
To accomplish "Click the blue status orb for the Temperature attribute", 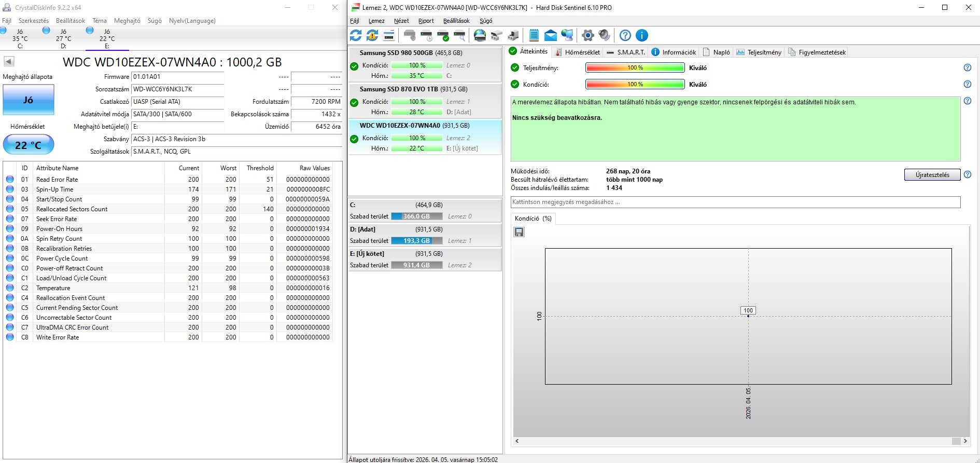I will click(x=10, y=288).
